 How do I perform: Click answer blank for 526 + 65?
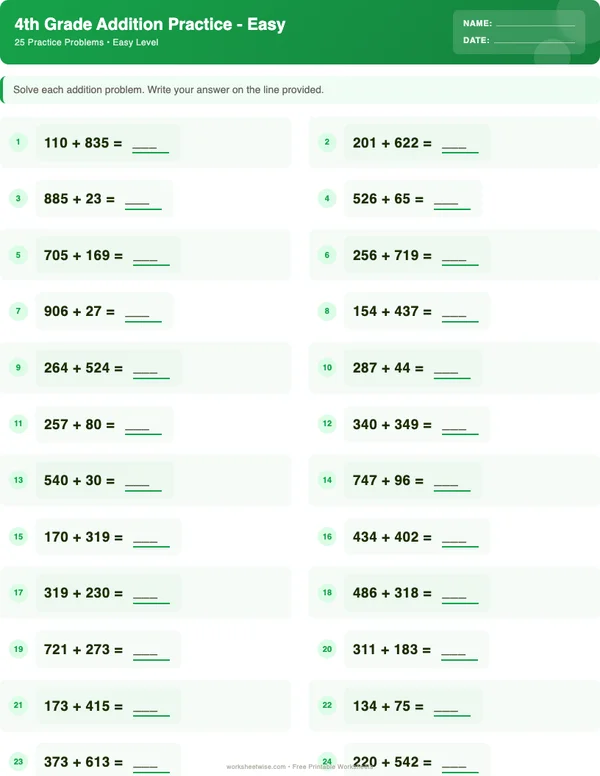click(452, 202)
